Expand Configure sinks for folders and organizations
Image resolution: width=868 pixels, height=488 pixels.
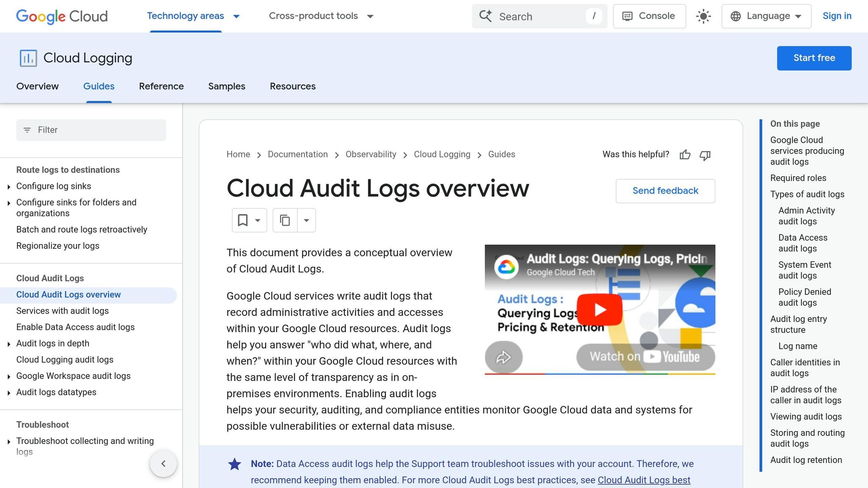point(9,203)
